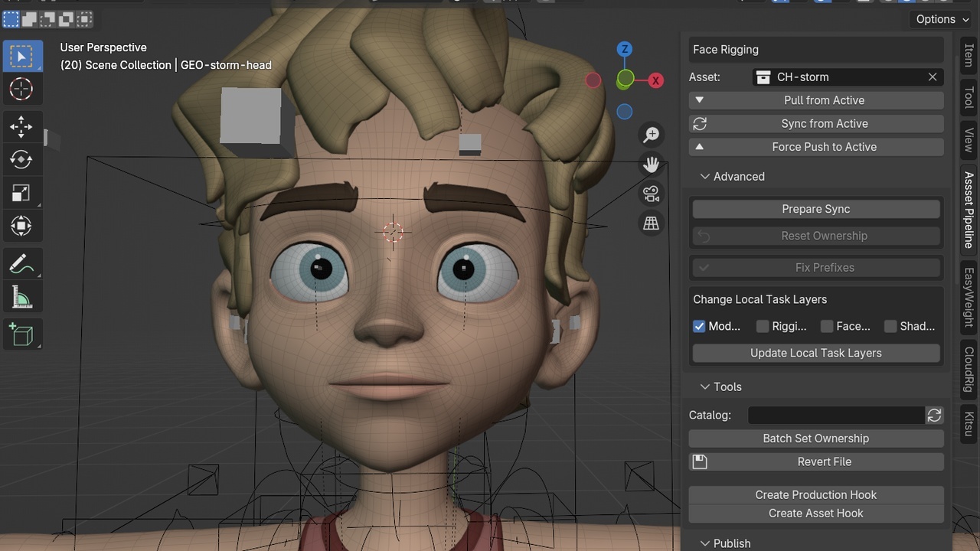Switch perspective/orthographic grid icon
The height and width of the screenshot is (551, 980).
(x=652, y=223)
